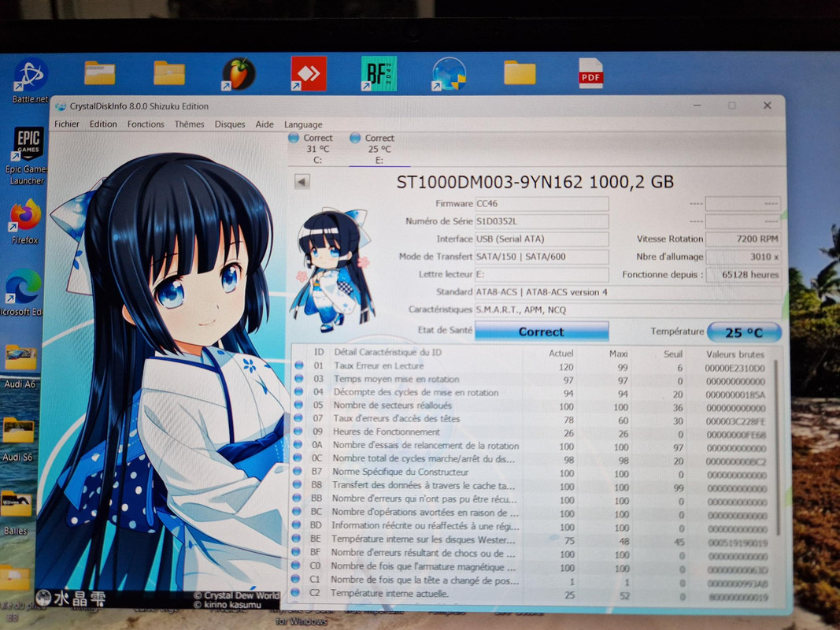
Task: Open the Fonctions menu
Action: [x=146, y=124]
